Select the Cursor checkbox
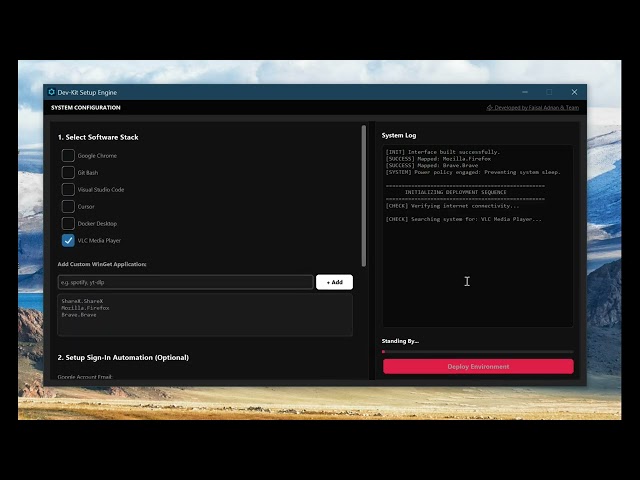 [68, 207]
